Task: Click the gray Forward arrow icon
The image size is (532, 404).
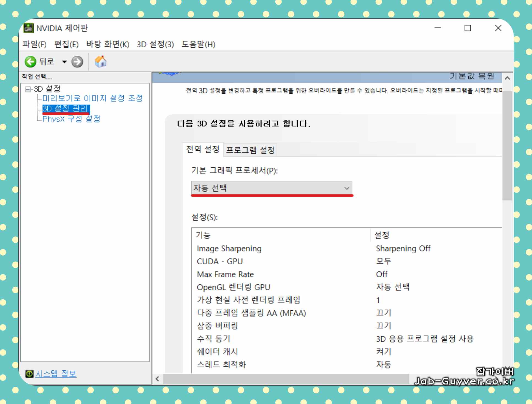Action: [x=77, y=62]
